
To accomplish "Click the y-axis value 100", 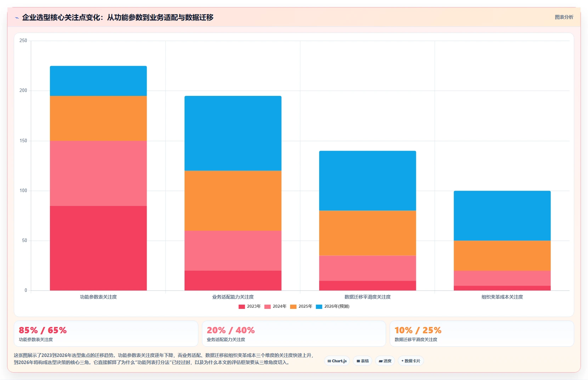I will (x=23, y=191).
